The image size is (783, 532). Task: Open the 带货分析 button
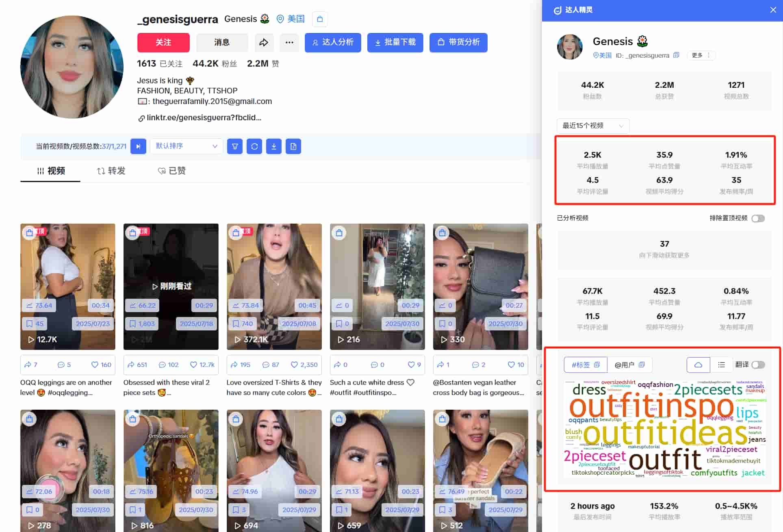pyautogui.click(x=458, y=42)
